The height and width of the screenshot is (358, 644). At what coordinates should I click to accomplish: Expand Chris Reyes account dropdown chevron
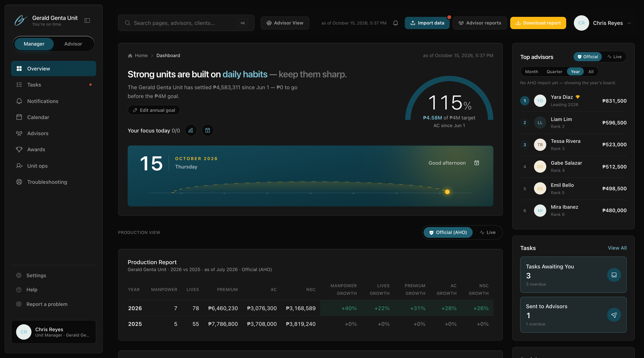coord(629,23)
